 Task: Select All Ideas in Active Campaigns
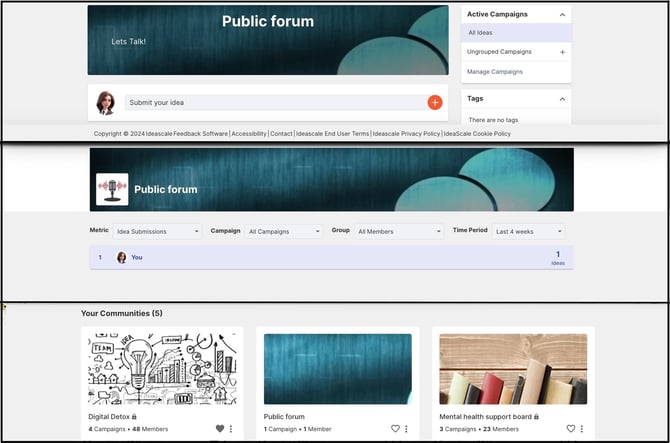click(x=516, y=33)
